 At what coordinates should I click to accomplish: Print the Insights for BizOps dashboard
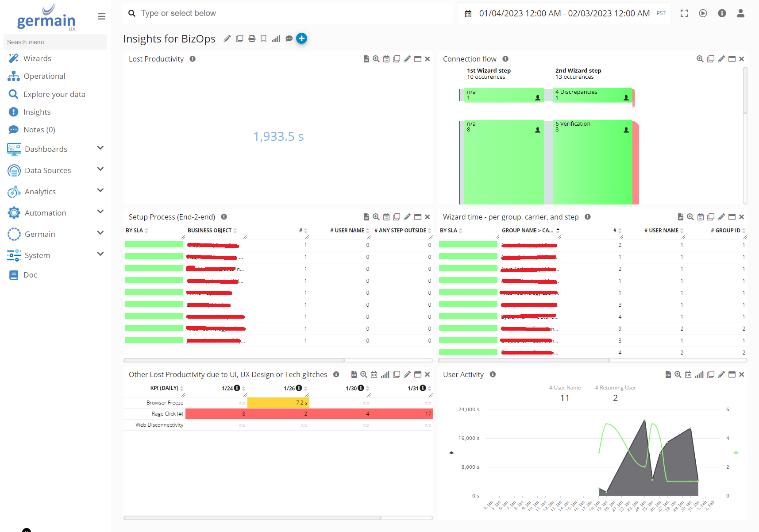coord(252,39)
